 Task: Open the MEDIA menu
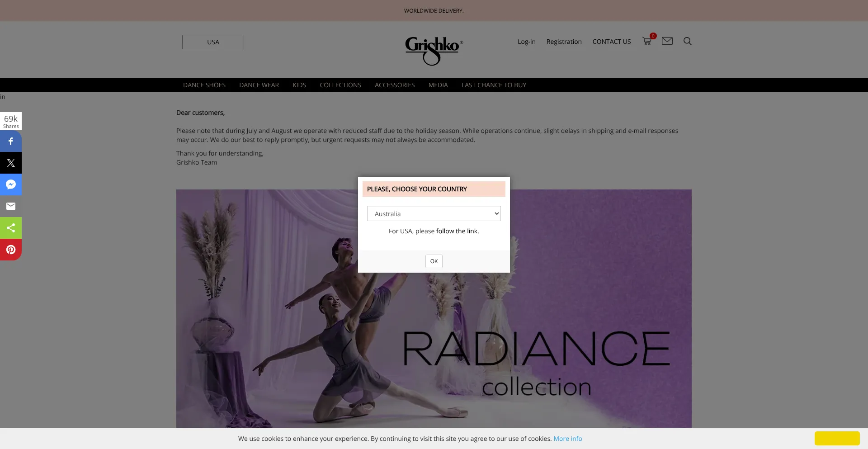pyautogui.click(x=438, y=85)
